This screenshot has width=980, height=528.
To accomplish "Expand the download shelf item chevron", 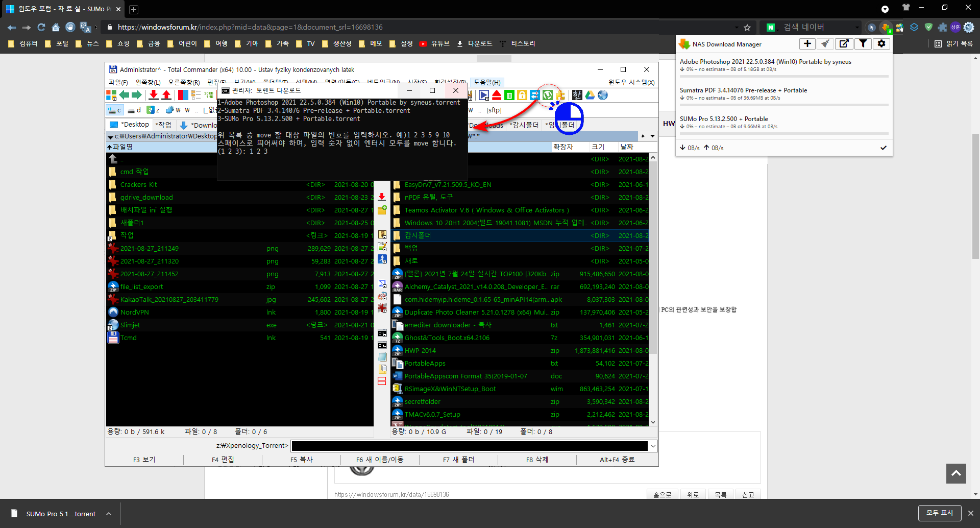I will (109, 514).
